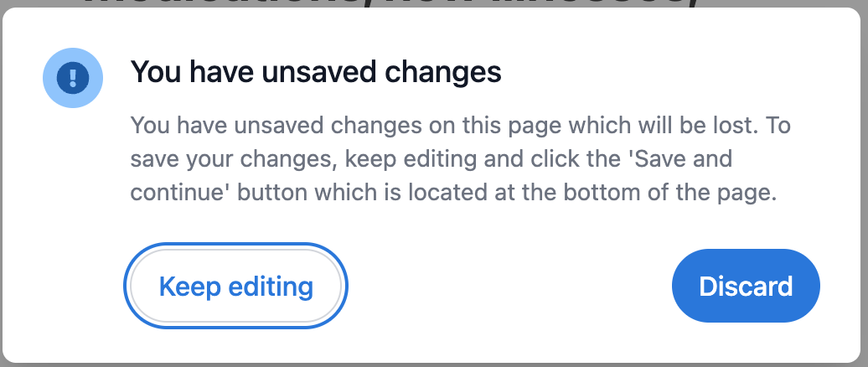Choose the solid blue Discard button
The image size is (868, 367).
pos(746,286)
